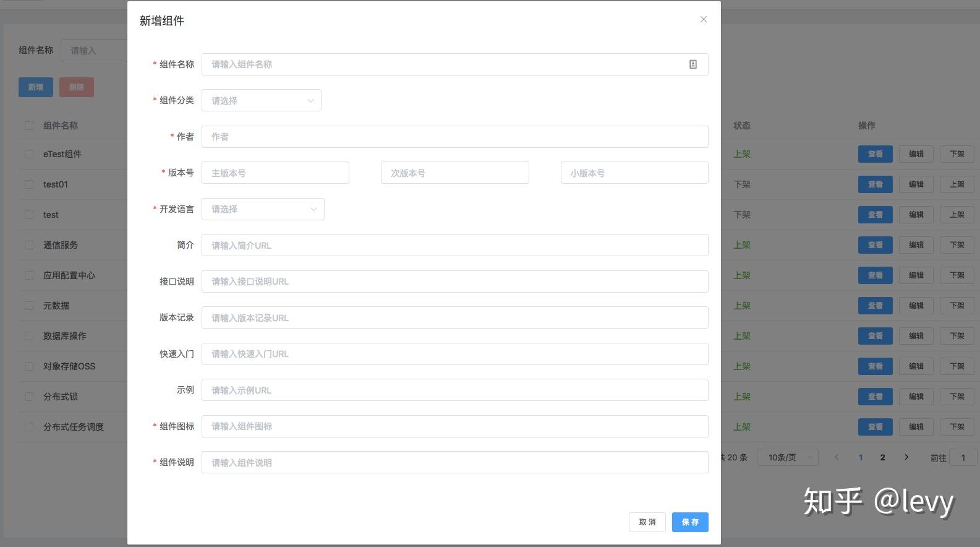The image size is (980, 547).
Task: Click the 取消 button
Action: coord(647,522)
